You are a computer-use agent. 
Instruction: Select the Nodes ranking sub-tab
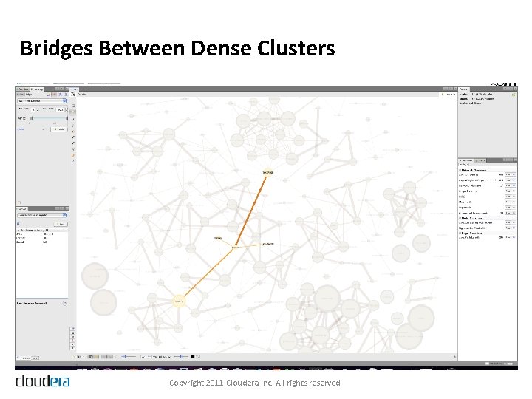[20, 95]
